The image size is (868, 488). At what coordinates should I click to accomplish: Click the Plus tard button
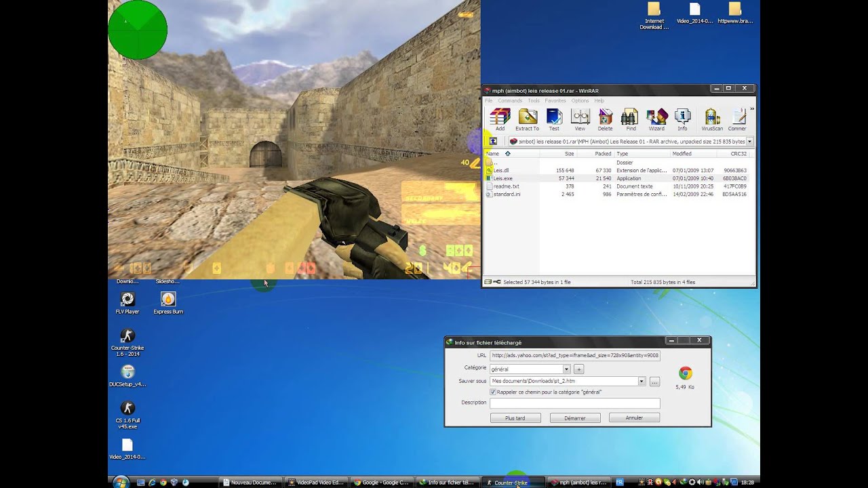pyautogui.click(x=515, y=418)
